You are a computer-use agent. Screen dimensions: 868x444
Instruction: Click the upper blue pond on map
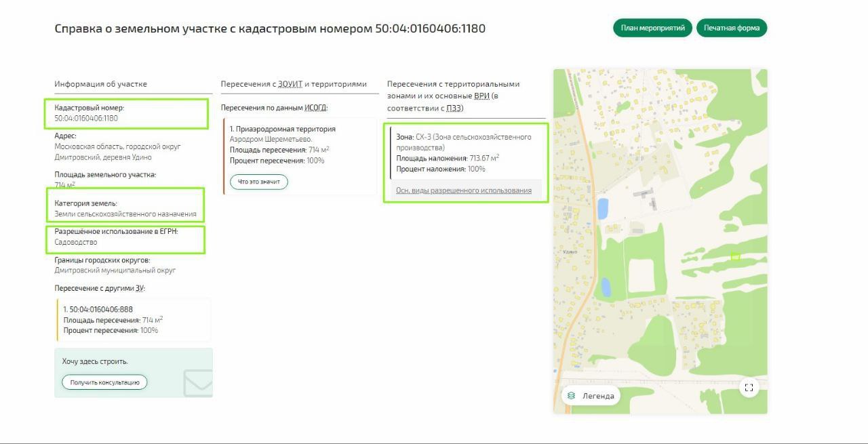(602, 208)
